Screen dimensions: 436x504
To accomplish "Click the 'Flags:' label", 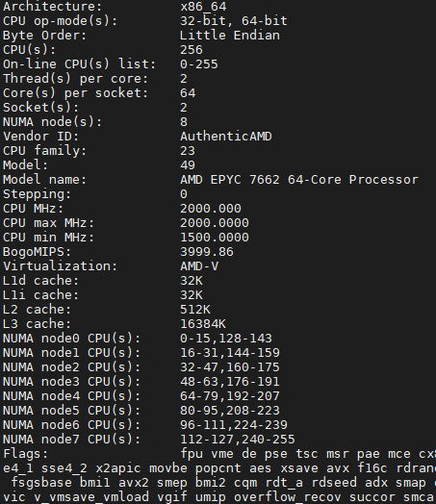I will (25, 454).
